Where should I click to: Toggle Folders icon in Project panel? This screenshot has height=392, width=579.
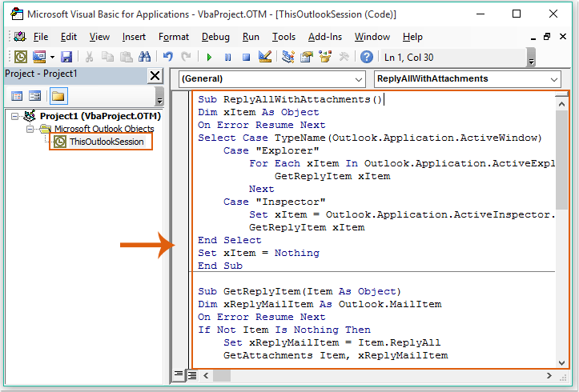tap(58, 96)
